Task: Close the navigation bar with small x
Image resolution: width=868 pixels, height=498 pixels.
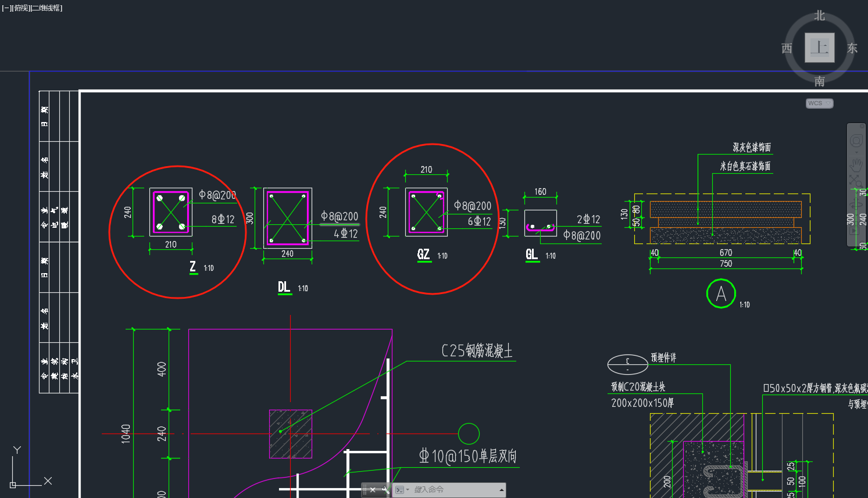Action: [862, 126]
